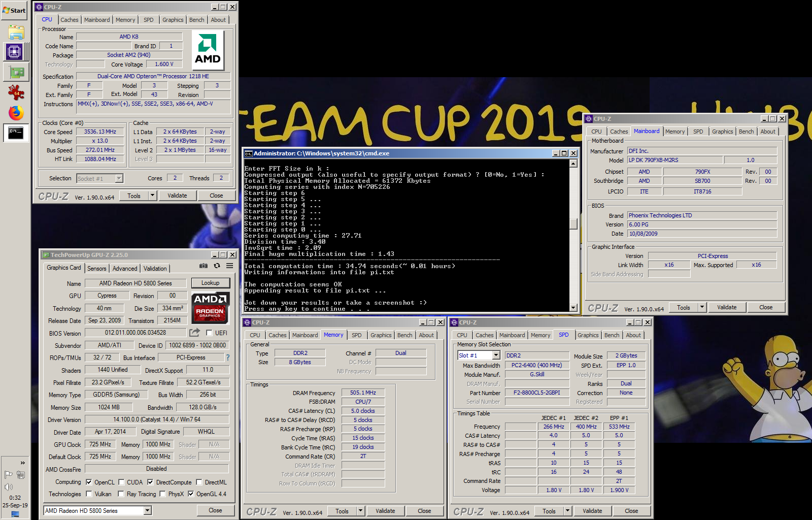Click the GPU-Z BIOS export share icon
Viewport: 812px width, 520px height.
pyautogui.click(x=194, y=332)
